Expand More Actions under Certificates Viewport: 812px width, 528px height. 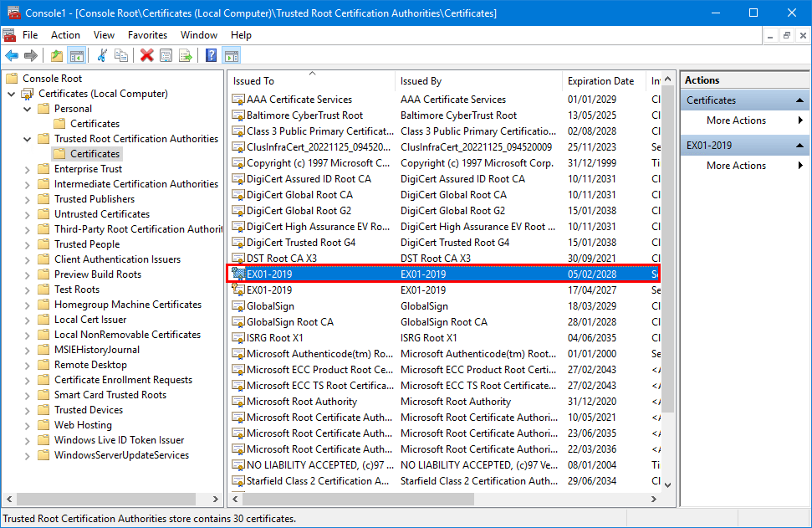tap(744, 120)
